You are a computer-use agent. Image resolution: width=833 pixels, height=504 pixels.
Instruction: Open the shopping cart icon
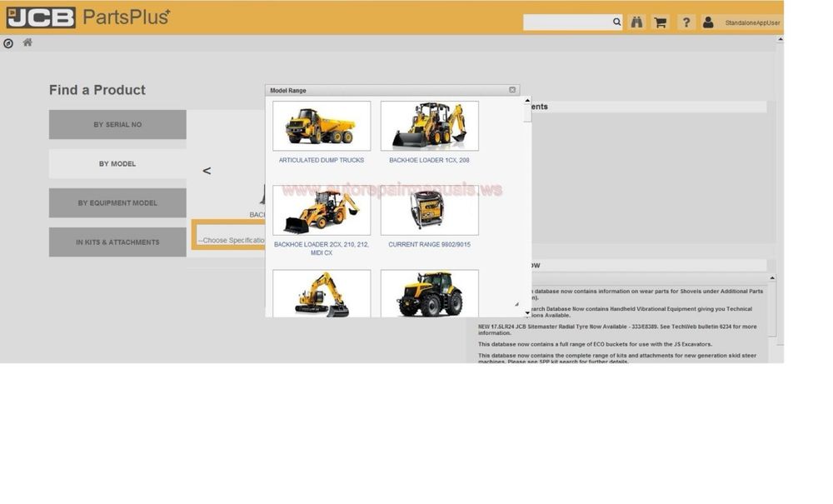(x=661, y=22)
